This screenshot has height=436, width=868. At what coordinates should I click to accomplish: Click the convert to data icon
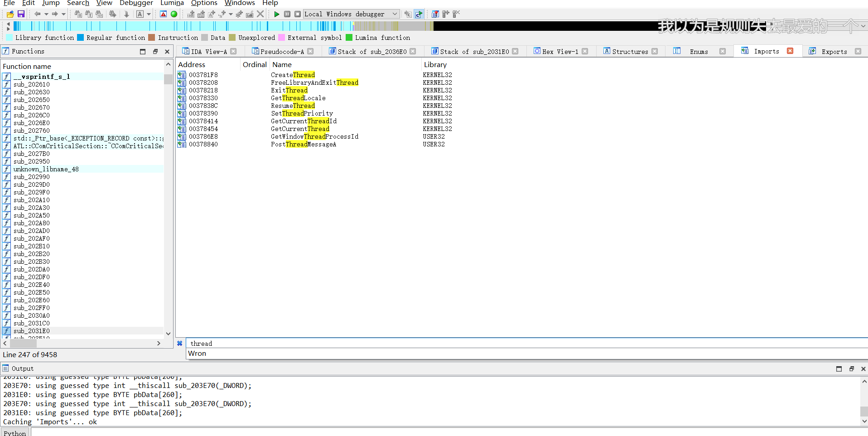(x=201, y=14)
